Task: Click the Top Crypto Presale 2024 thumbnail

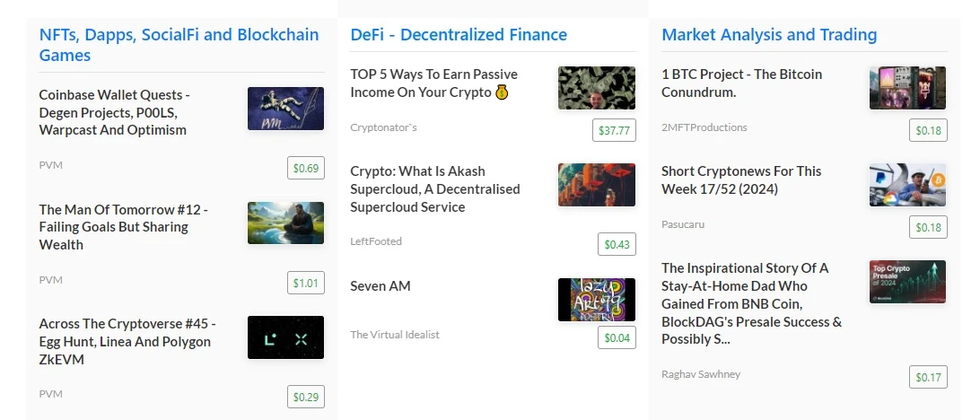Action: click(x=907, y=282)
